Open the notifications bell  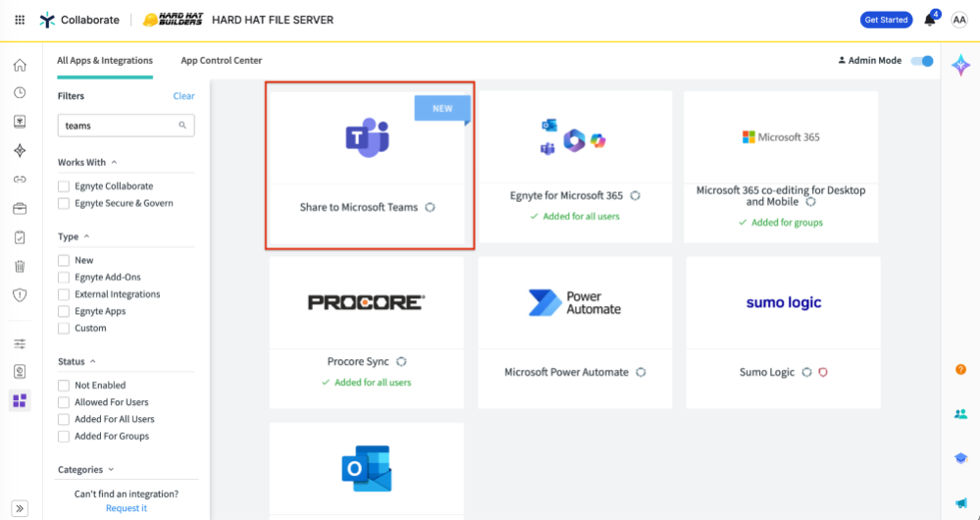click(930, 20)
